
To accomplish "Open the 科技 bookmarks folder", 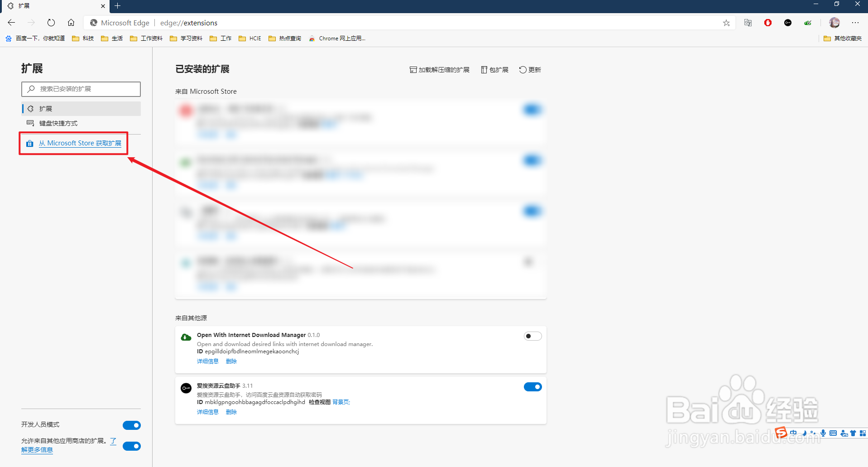I will pyautogui.click(x=83, y=39).
